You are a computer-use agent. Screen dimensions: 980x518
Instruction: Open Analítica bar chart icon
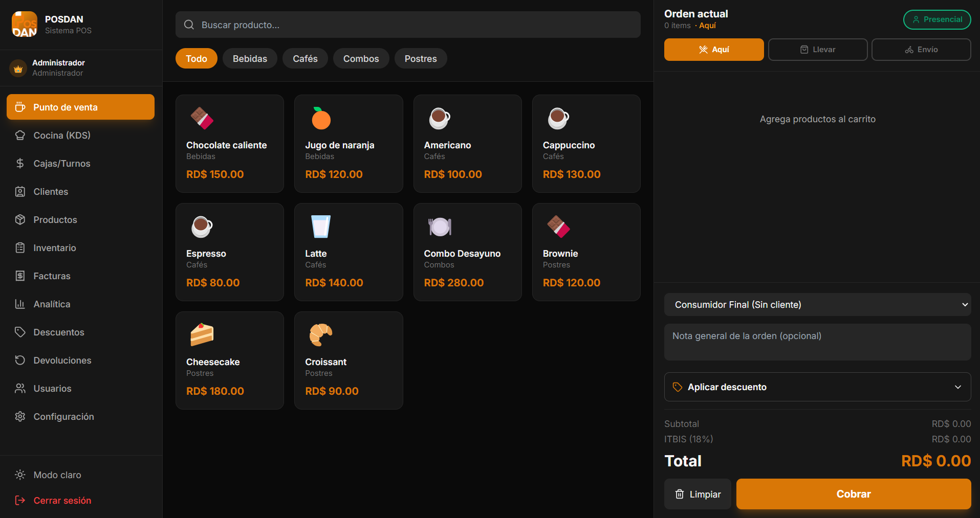tap(20, 304)
